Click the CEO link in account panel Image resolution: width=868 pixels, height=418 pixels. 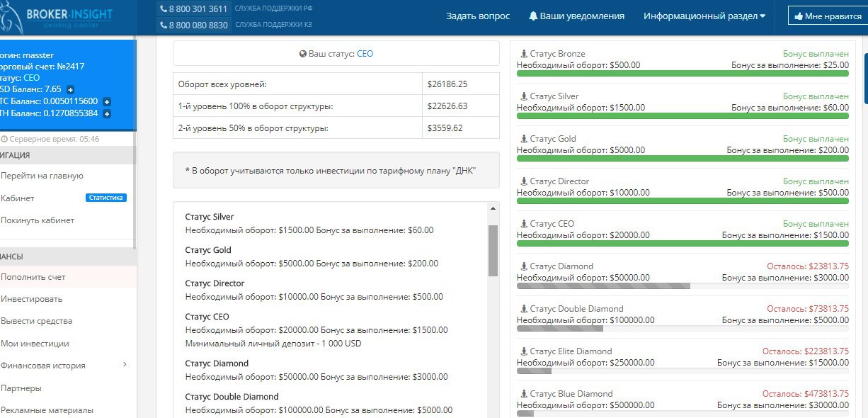[x=31, y=78]
